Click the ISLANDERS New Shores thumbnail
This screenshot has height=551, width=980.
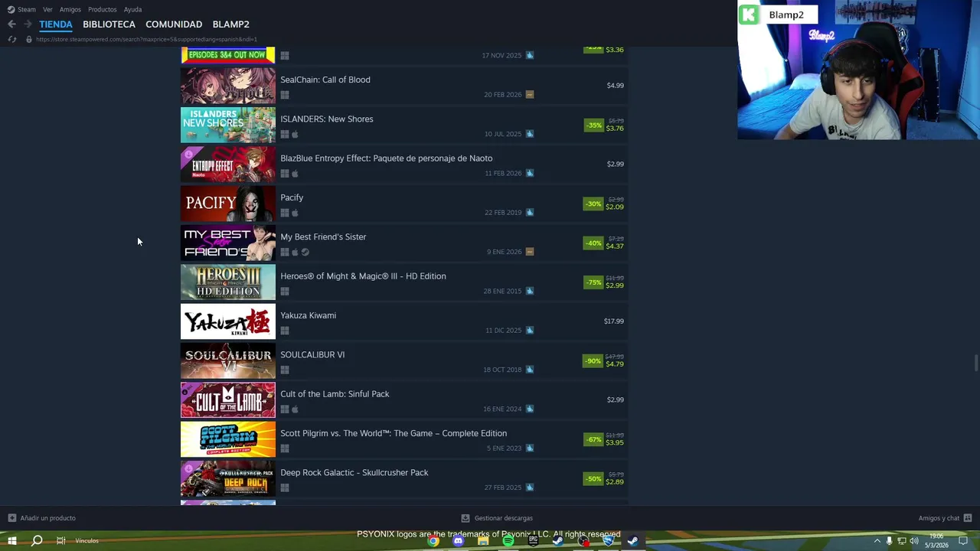(227, 125)
